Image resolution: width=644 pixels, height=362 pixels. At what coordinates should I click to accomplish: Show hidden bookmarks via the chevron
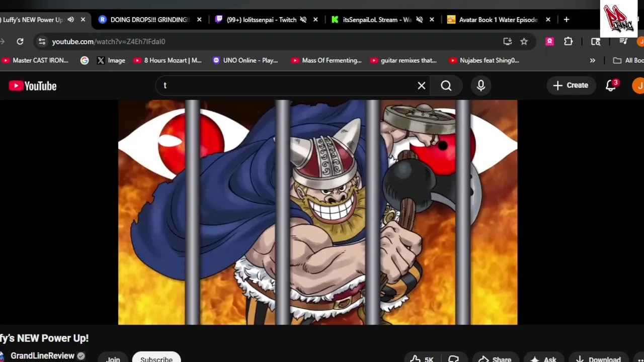click(x=592, y=60)
